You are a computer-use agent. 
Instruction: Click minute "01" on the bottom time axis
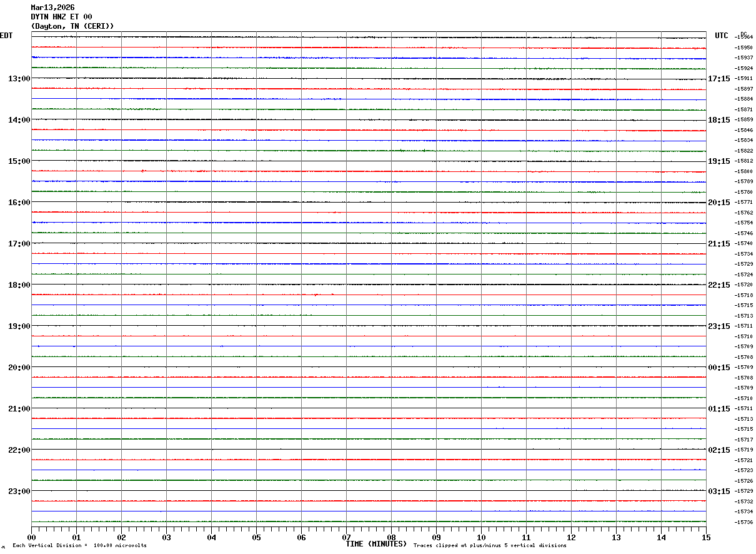click(x=76, y=537)
